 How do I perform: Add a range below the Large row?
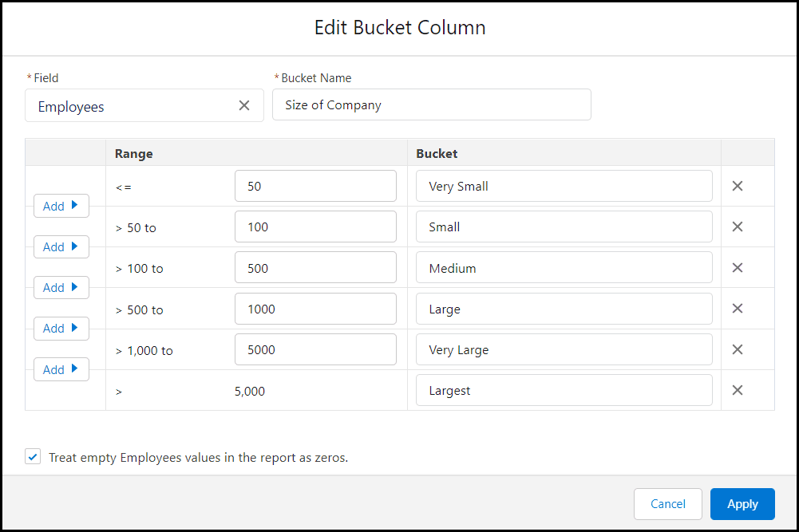coord(61,329)
